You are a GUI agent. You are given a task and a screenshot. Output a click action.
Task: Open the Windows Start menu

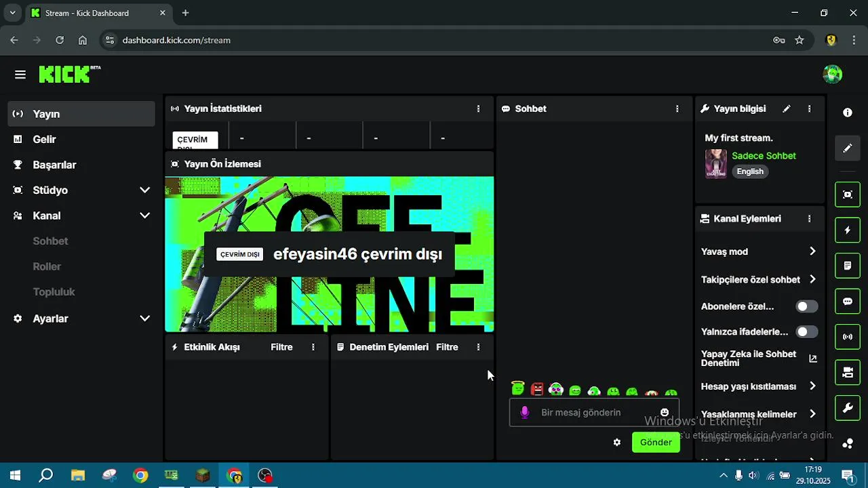click(14, 475)
